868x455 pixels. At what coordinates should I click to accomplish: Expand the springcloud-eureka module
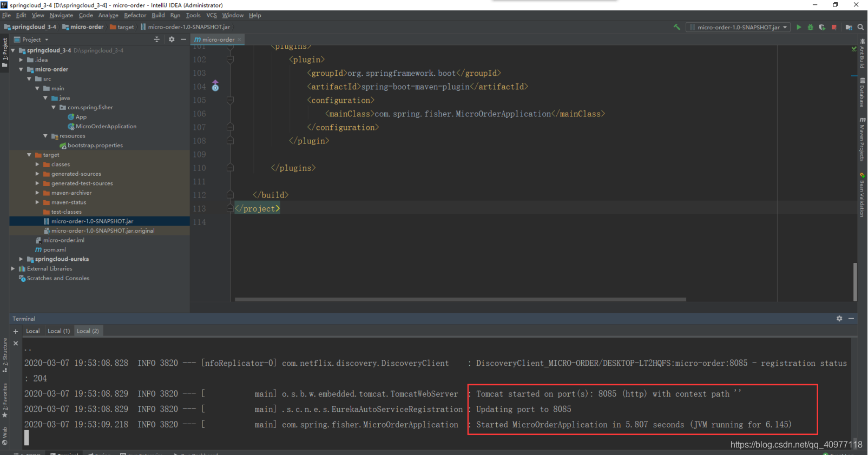[x=21, y=259]
